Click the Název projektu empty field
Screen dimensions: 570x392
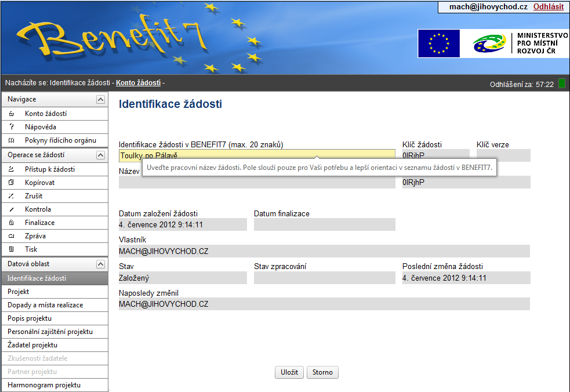[x=257, y=182]
